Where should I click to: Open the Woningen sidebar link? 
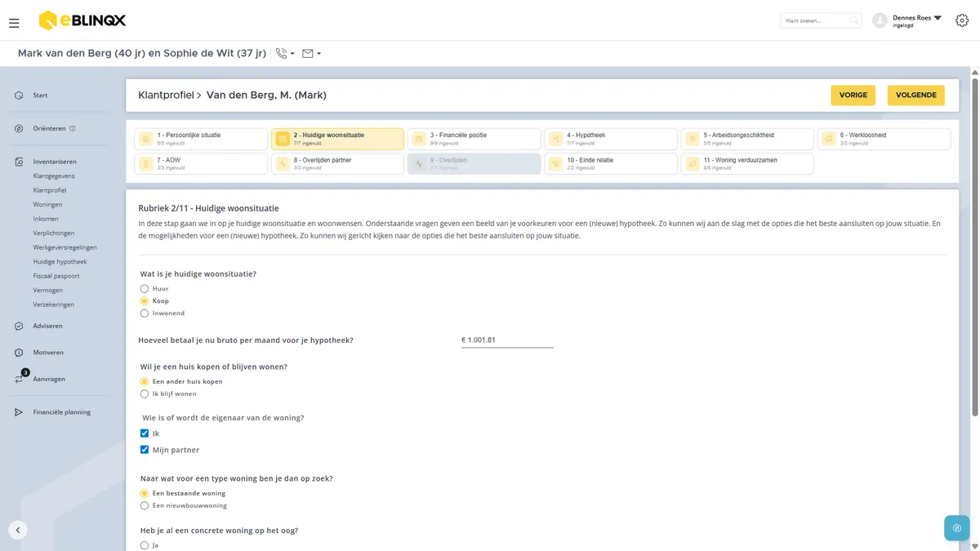(47, 205)
